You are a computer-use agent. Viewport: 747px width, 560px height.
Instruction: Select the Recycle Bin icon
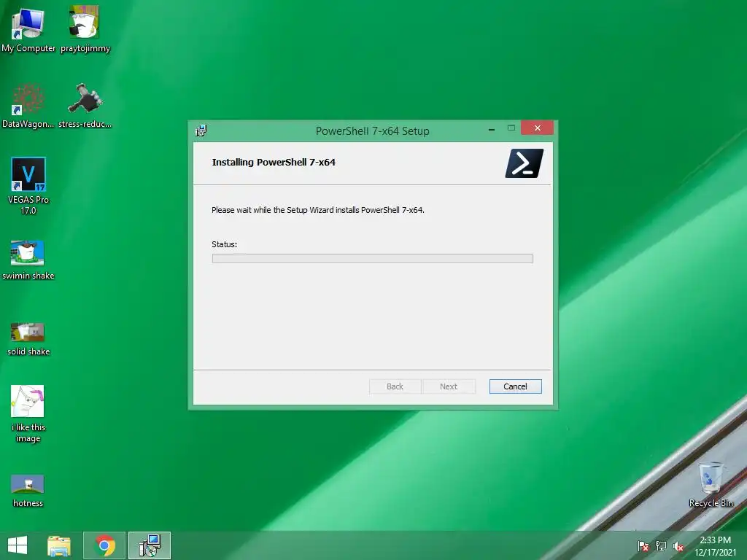click(x=711, y=484)
